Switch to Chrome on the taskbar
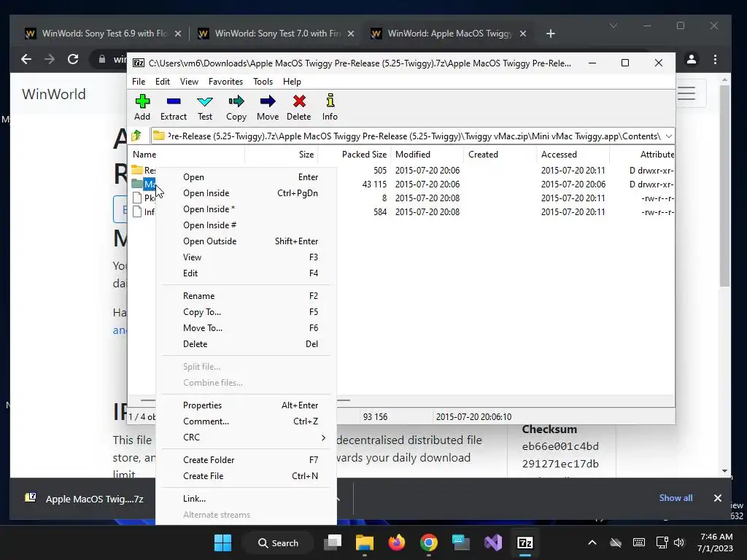Screen dimensions: 747x560 429,542
